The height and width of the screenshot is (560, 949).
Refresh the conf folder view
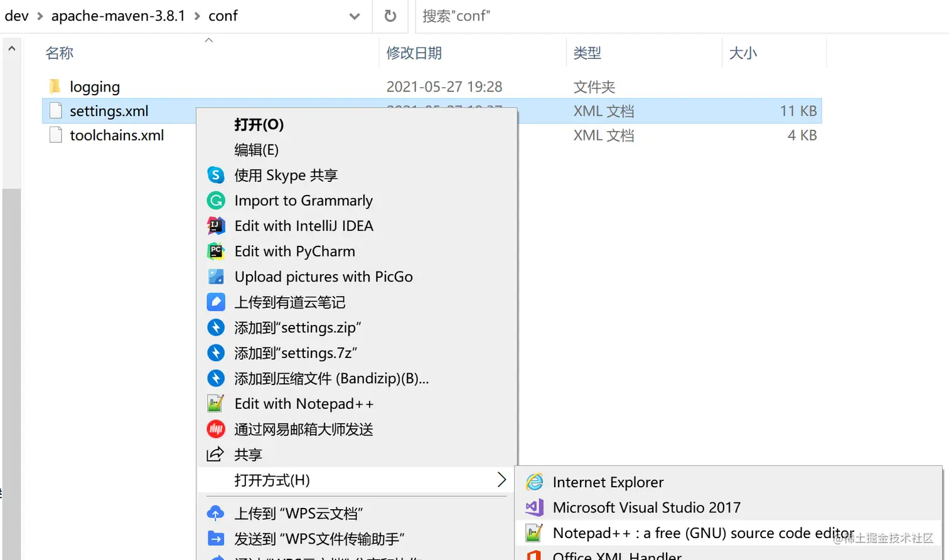(390, 16)
